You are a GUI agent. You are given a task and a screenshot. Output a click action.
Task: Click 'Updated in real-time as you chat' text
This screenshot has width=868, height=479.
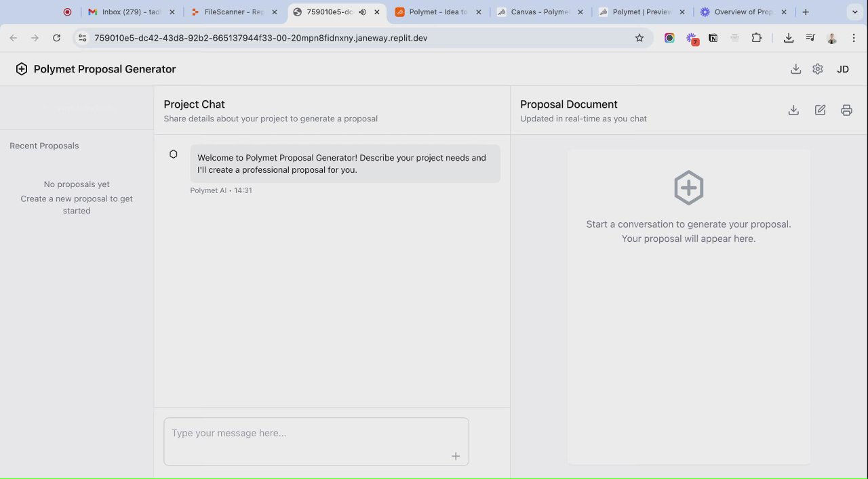[x=583, y=119]
